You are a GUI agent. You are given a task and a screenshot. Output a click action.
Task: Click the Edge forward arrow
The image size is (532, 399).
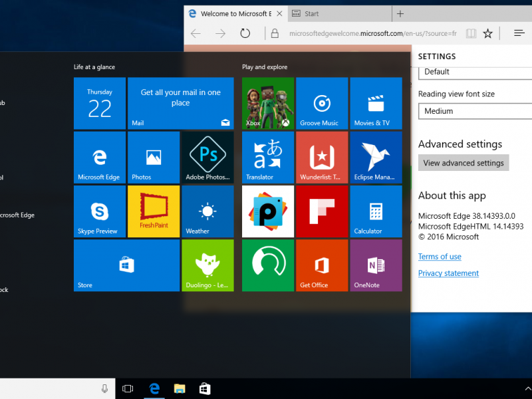pyautogui.click(x=221, y=33)
